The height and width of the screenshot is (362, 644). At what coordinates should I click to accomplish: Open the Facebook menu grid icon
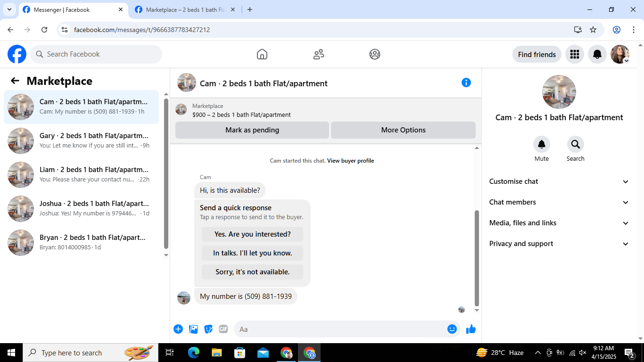(x=574, y=54)
